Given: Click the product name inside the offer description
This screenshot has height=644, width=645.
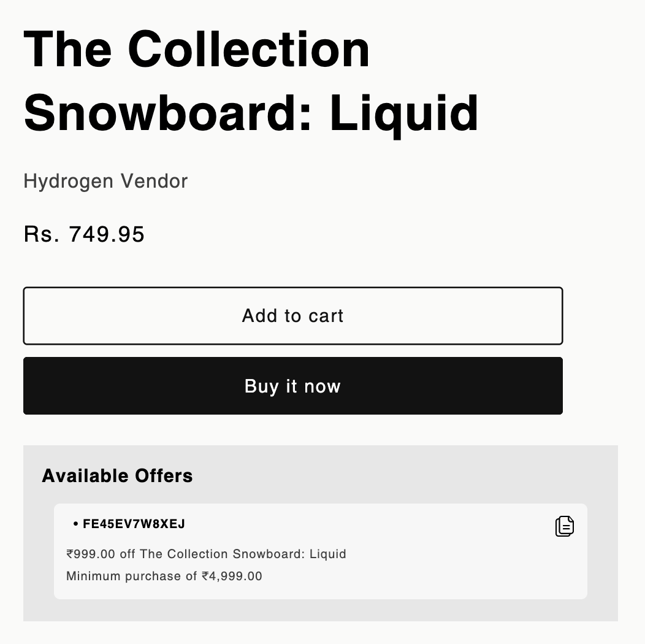Looking at the screenshot, I should pos(243,554).
